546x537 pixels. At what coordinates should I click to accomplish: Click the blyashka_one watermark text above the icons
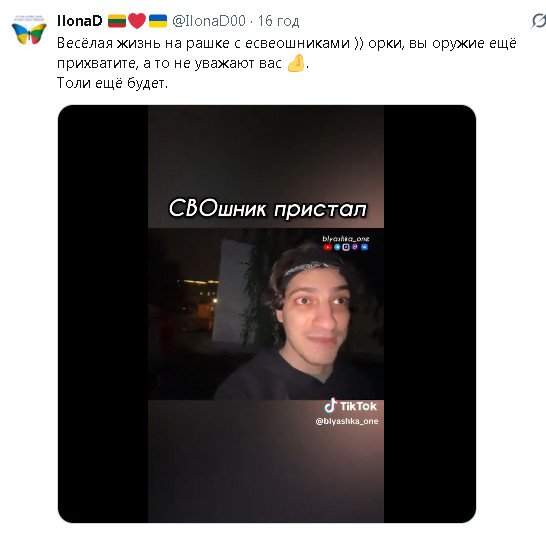point(345,239)
